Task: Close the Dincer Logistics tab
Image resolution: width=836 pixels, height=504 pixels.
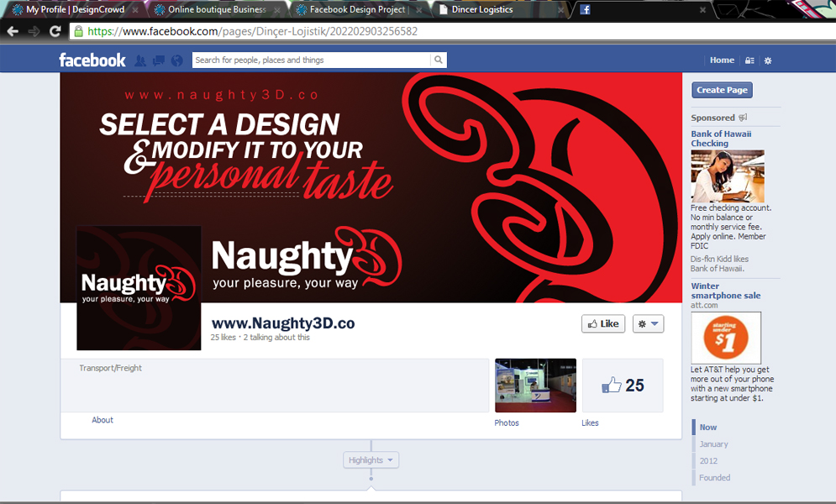Action: (x=560, y=10)
